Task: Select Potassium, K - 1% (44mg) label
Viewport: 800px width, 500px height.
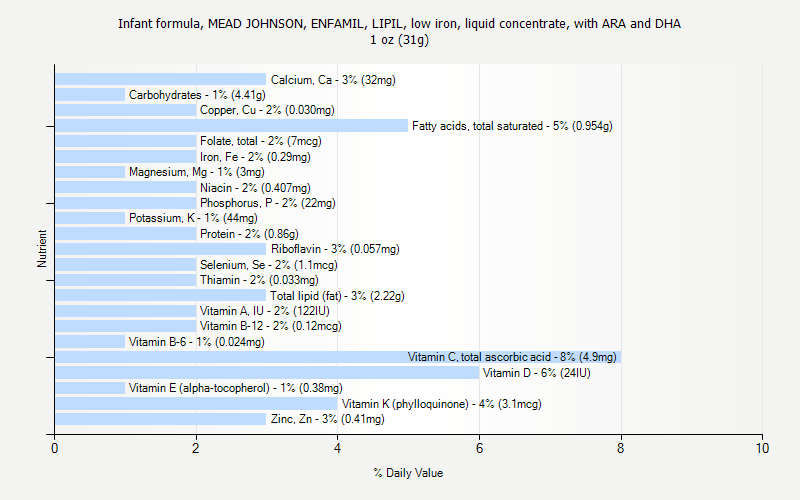Action: [193, 218]
